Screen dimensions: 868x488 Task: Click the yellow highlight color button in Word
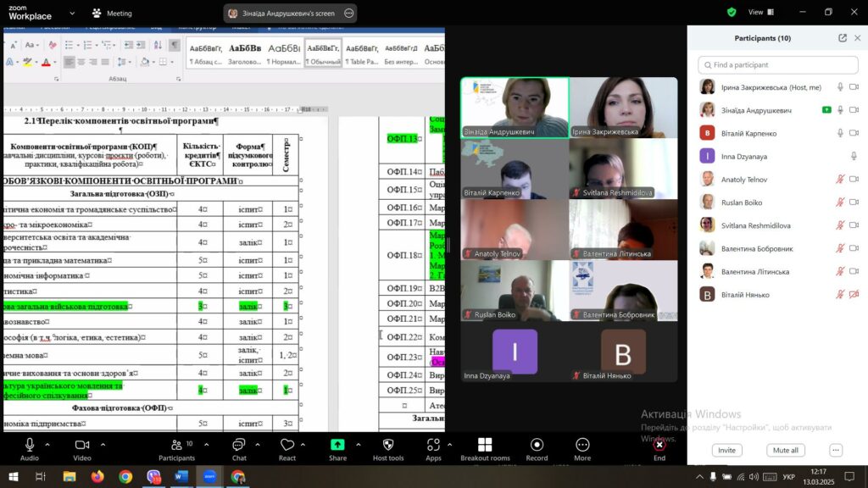click(x=27, y=62)
